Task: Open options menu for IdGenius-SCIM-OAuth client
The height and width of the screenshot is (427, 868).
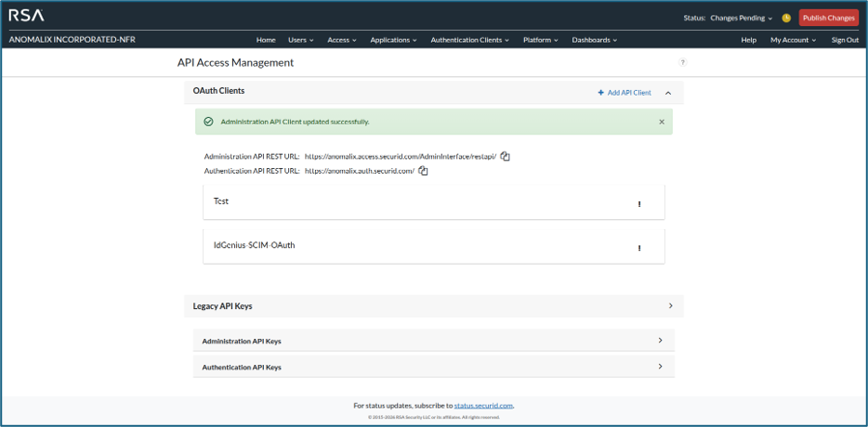Action: tap(639, 248)
